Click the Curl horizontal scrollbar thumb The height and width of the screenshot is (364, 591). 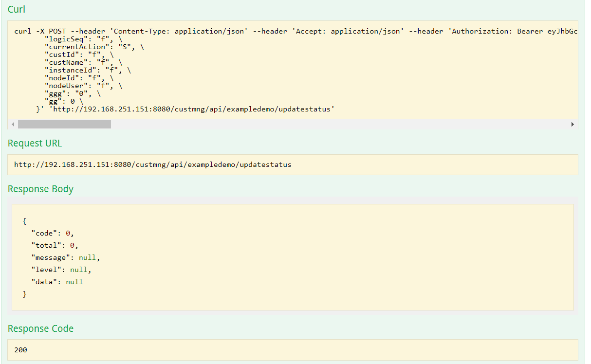point(64,125)
